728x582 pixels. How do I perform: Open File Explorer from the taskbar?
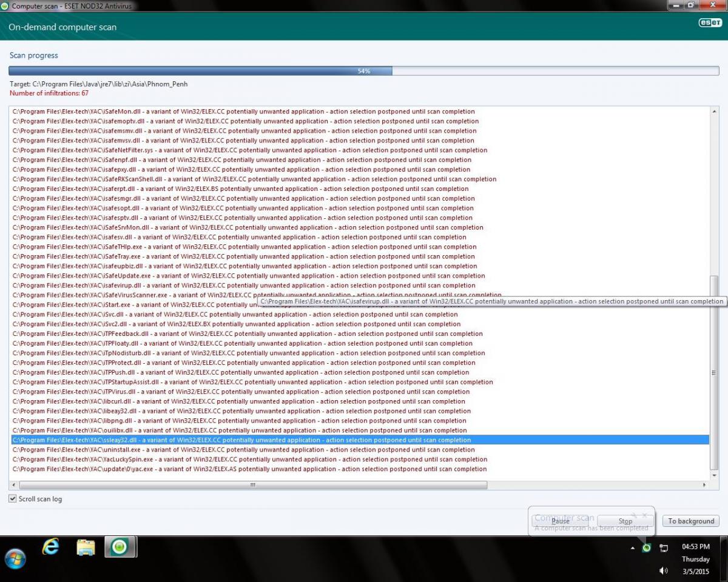pyautogui.click(x=86, y=547)
